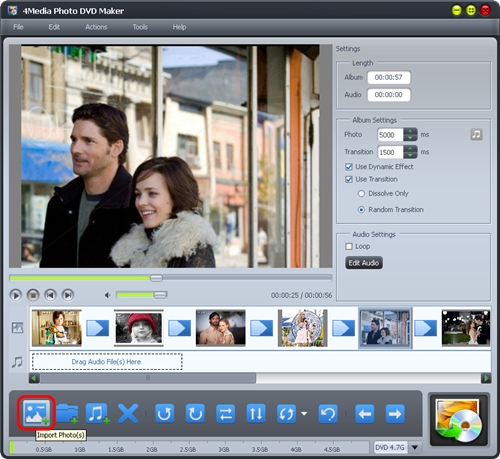Image resolution: width=500 pixels, height=459 pixels.
Task: Click the vertical flip arrows icon
Action: click(256, 414)
